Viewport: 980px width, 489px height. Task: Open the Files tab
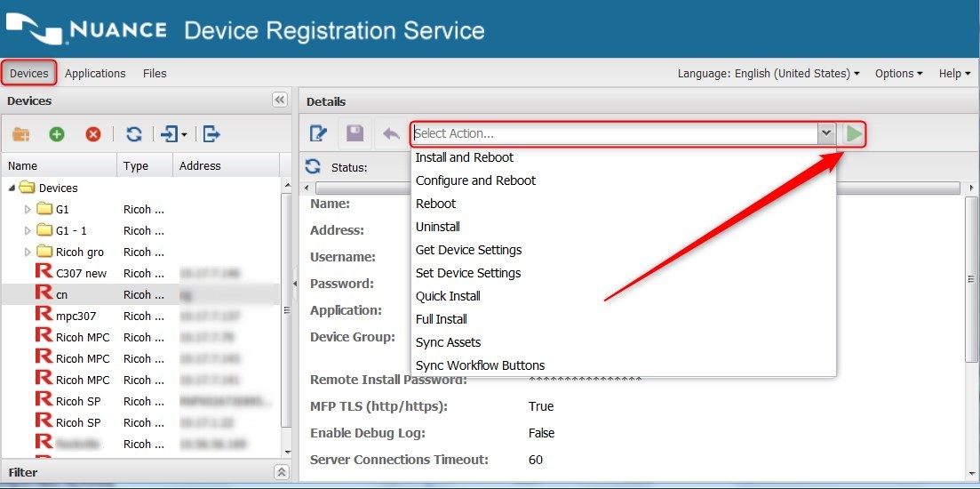click(155, 73)
